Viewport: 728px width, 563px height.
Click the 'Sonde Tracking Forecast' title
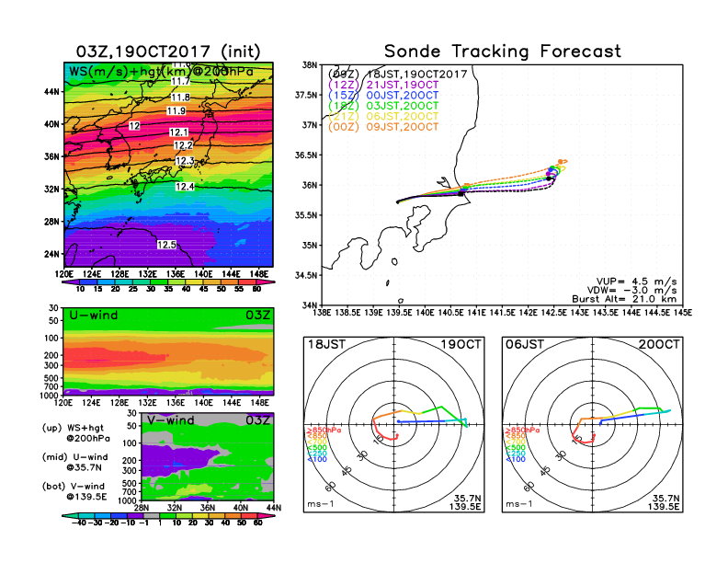(503, 52)
